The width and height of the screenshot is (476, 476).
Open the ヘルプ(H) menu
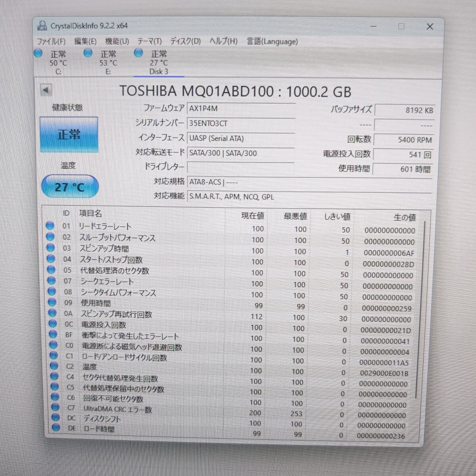(x=223, y=41)
